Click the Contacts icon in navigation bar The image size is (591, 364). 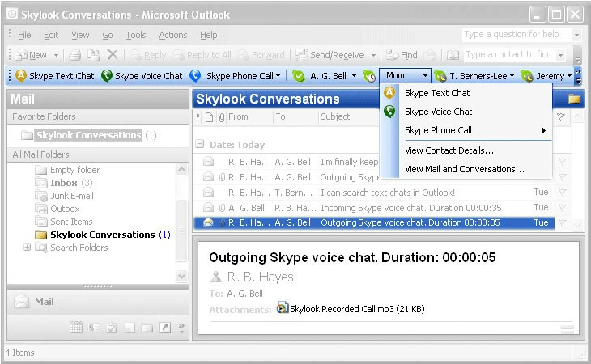94,328
